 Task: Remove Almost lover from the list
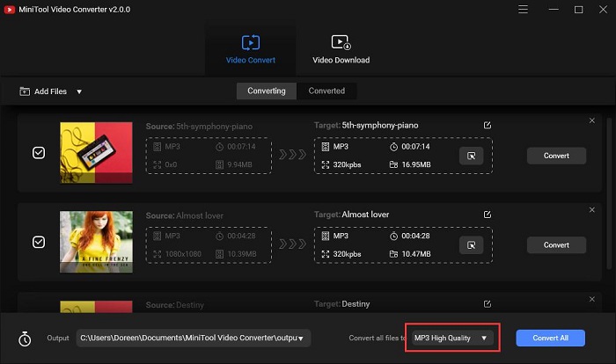click(x=592, y=209)
